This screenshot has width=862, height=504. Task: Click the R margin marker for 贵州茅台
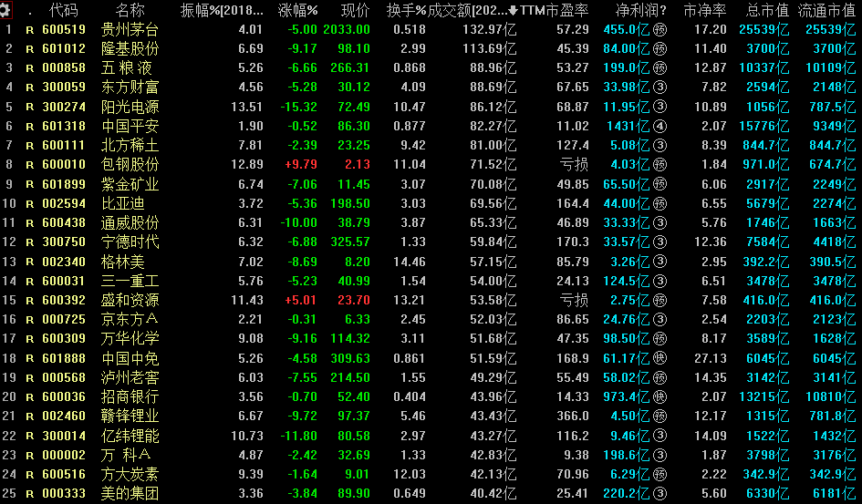click(30, 30)
